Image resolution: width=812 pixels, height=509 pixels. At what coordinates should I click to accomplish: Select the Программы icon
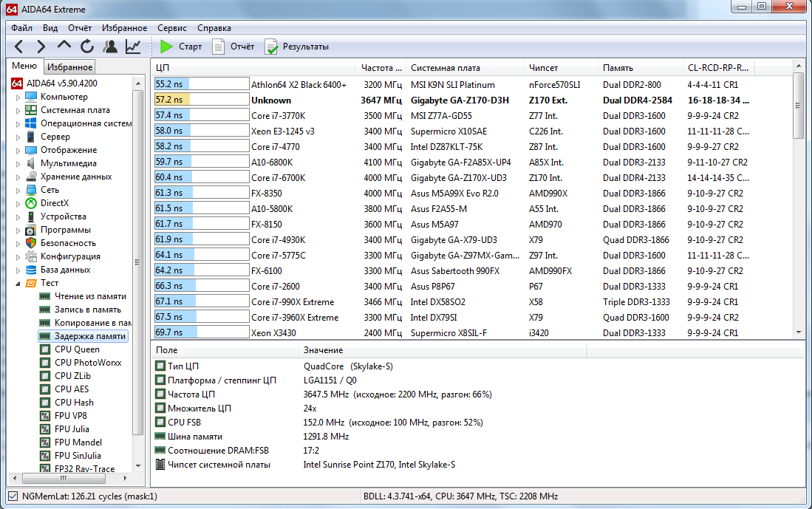coord(31,230)
